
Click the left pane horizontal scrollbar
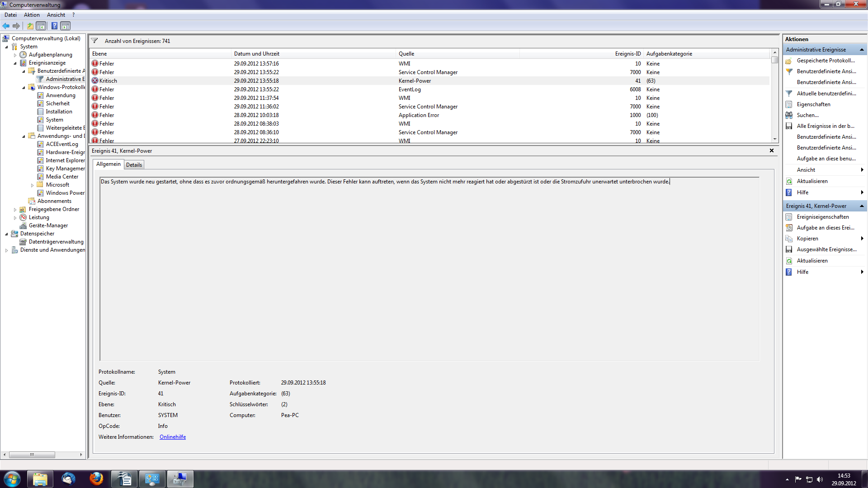[32, 455]
